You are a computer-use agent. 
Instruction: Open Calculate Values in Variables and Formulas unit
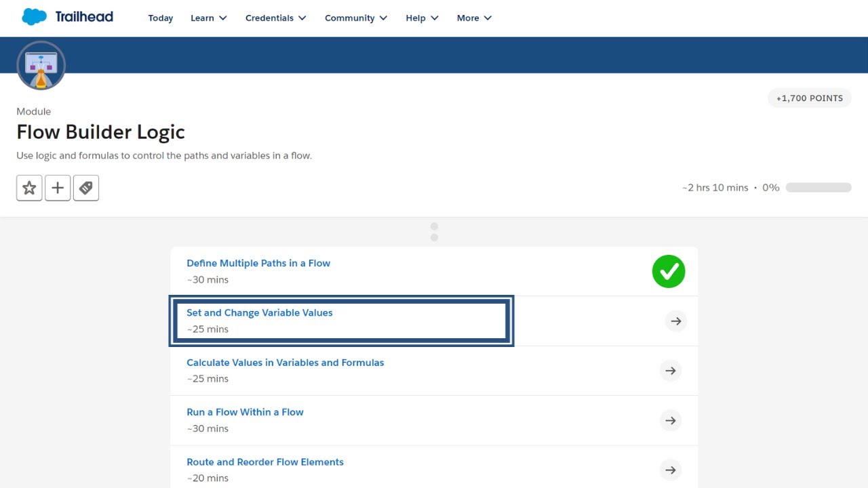tap(285, 363)
